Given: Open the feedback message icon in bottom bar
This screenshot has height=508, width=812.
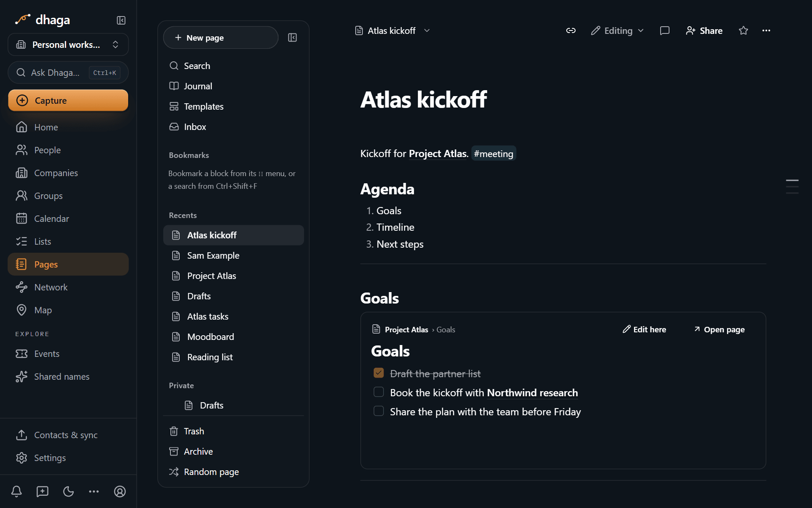Looking at the screenshot, I should 42,491.
